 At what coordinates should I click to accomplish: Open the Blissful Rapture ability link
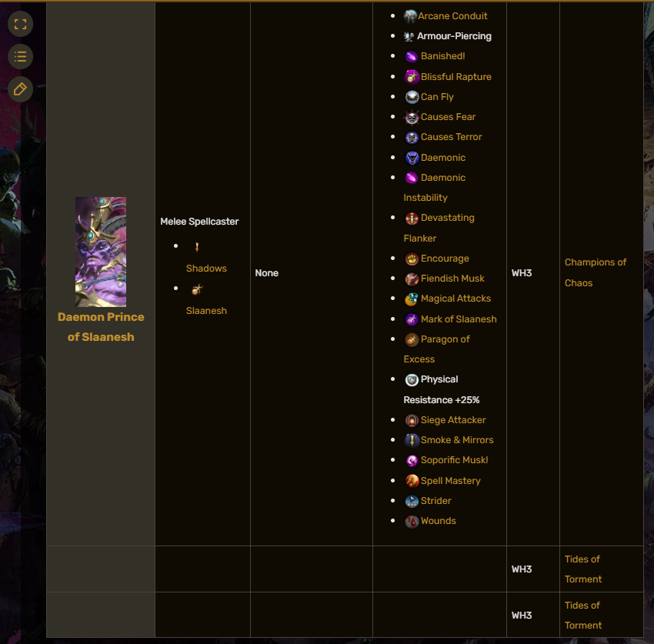tap(456, 77)
